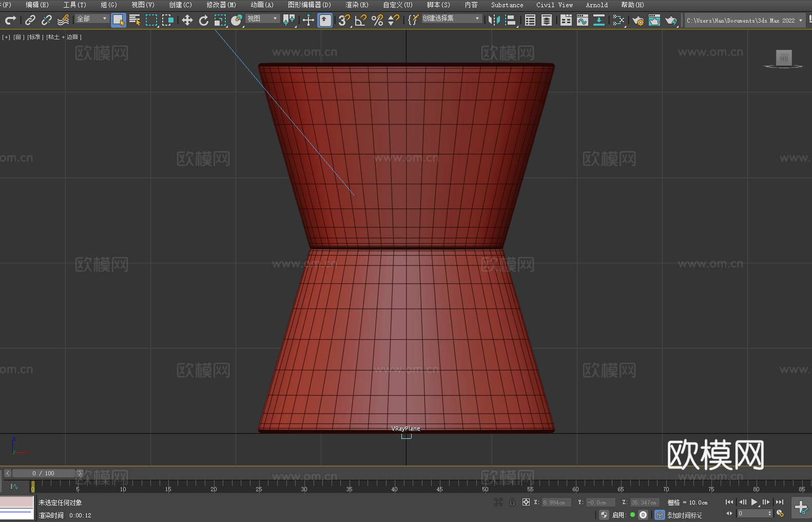
Task: Open Select by Name list
Action: pos(135,20)
